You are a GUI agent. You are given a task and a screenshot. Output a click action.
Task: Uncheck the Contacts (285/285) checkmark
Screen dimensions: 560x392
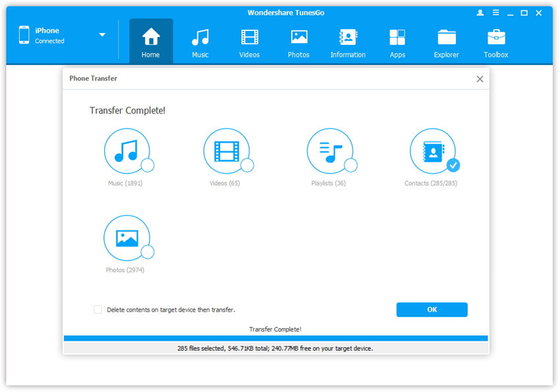453,165
